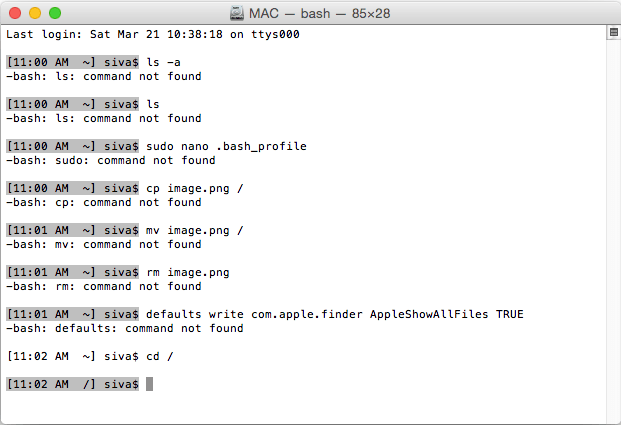621x425 pixels.
Task: Minimize the Terminal window with yellow button
Action: click(x=34, y=14)
